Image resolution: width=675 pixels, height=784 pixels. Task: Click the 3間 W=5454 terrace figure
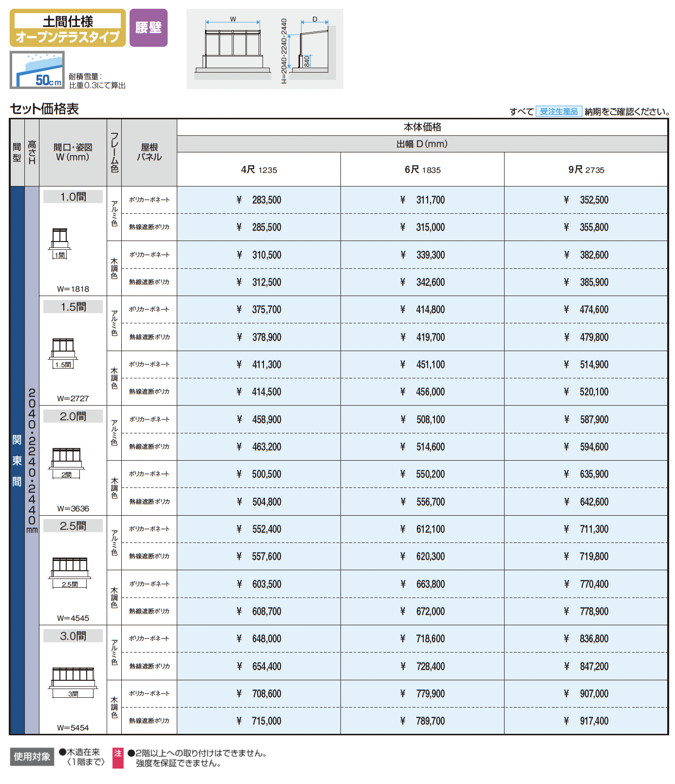(x=73, y=683)
